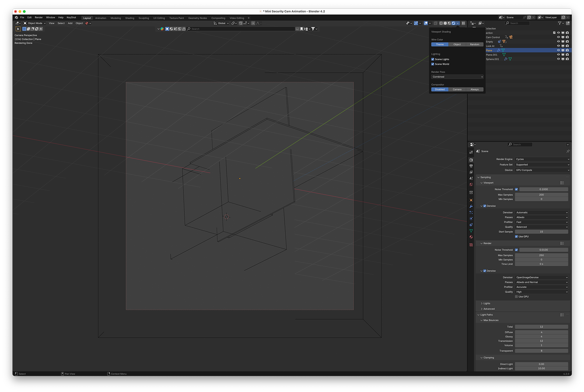The width and height of the screenshot is (584, 392).
Task: Switch to the Shading workspace tab
Action: point(129,18)
